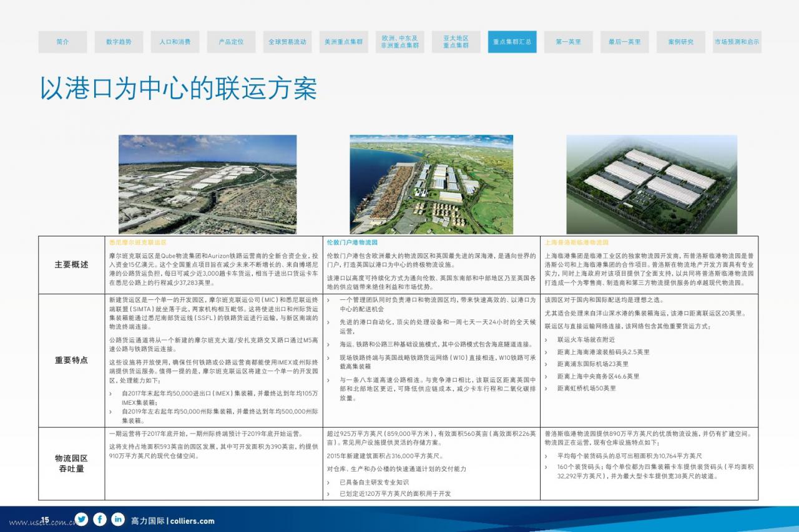Click the bullet 距离虹桥机场50英里

click(x=587, y=388)
